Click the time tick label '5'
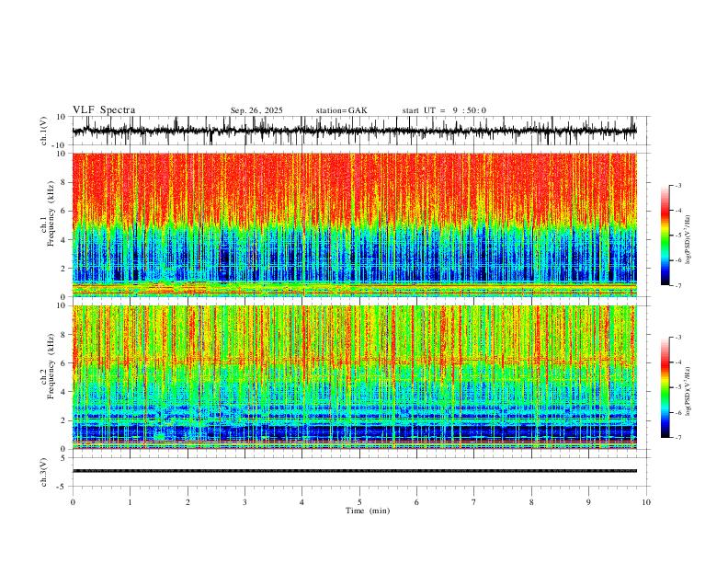Viewport: 728px width, 563px height. pyautogui.click(x=359, y=502)
